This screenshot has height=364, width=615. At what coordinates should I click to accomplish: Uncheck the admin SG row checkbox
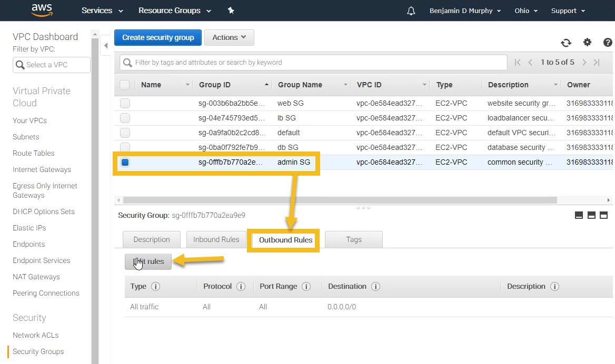(125, 162)
